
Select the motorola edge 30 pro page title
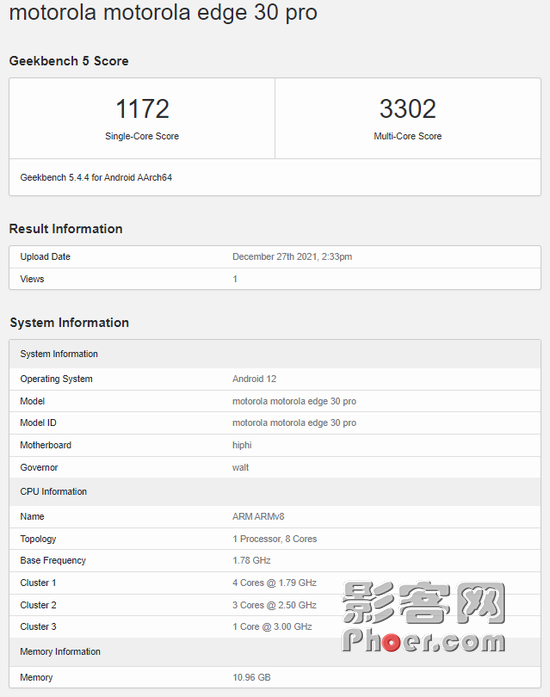click(163, 12)
